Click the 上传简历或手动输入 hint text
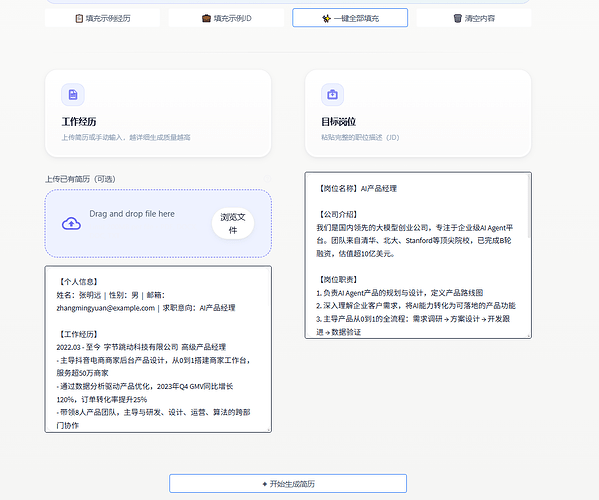 126,138
